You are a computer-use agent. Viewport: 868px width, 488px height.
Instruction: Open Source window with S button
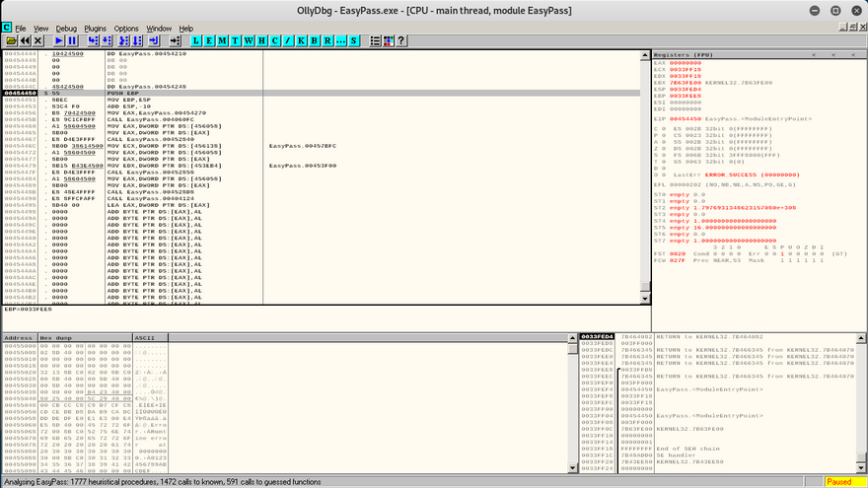tap(354, 41)
